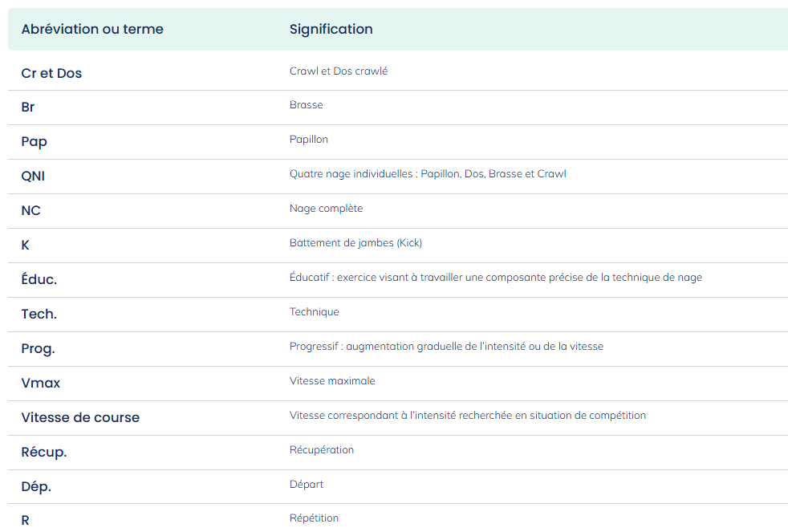
Task: Select the 'Dép.' abbreviation term
Action: click(36, 487)
